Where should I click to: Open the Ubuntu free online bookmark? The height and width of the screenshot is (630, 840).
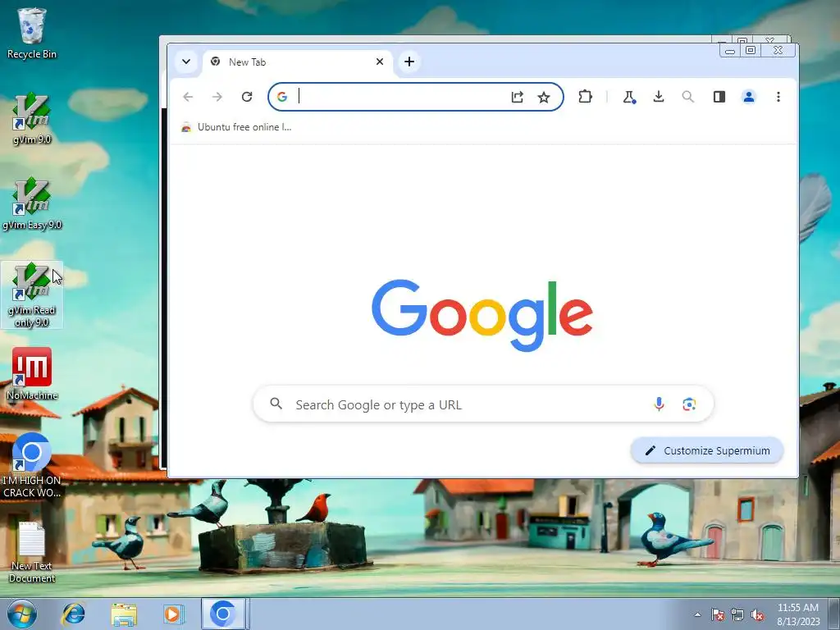point(236,127)
